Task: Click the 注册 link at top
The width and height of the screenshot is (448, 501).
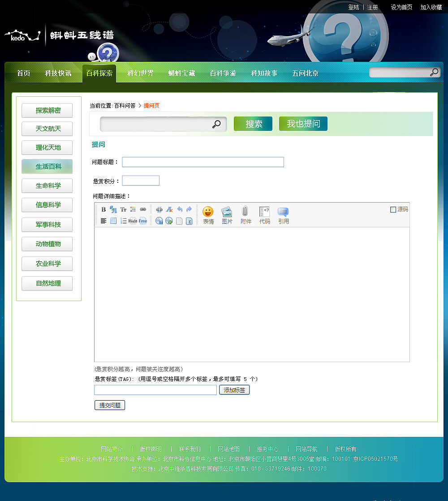Action: [x=372, y=7]
